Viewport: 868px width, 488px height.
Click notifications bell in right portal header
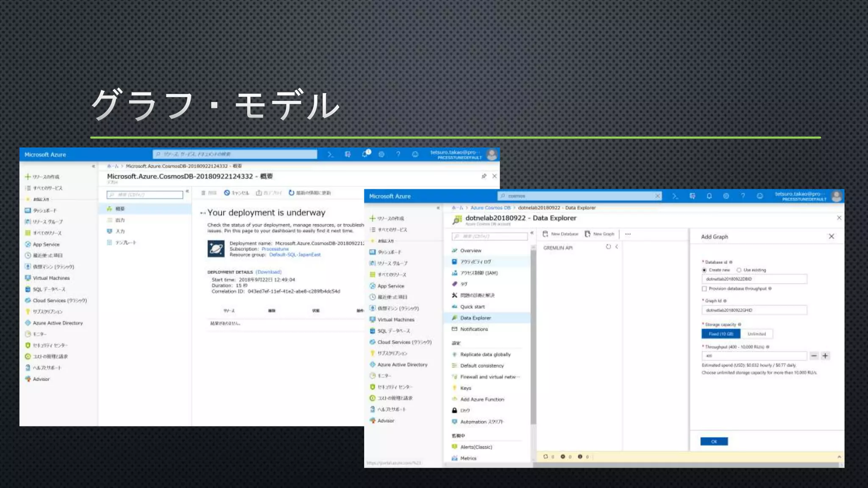click(x=709, y=196)
